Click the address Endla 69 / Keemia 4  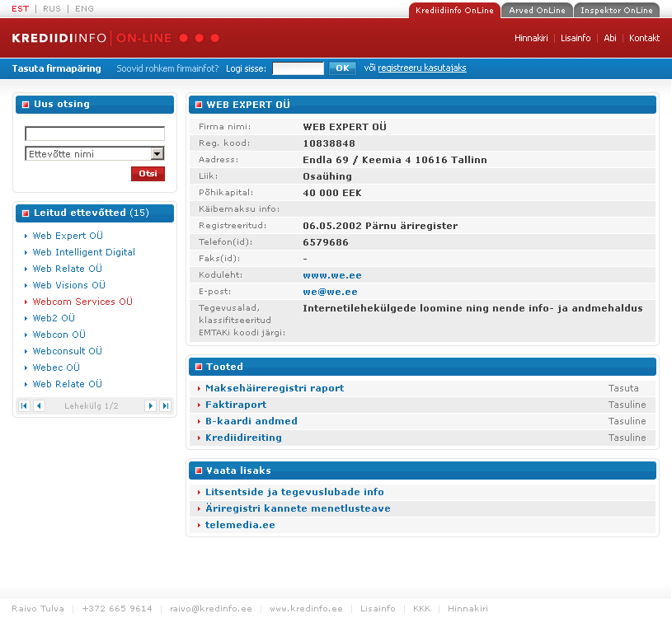[395, 160]
